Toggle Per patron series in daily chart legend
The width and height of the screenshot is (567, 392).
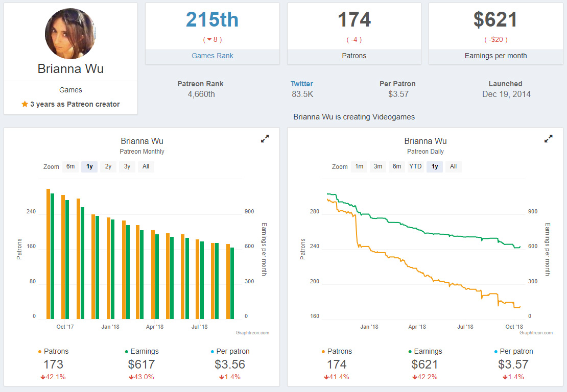click(513, 351)
